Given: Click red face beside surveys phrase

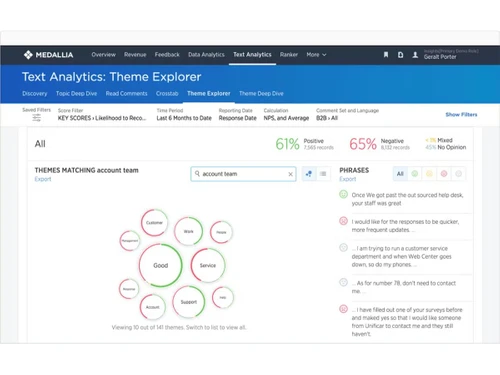Looking at the screenshot, I should (x=343, y=309).
